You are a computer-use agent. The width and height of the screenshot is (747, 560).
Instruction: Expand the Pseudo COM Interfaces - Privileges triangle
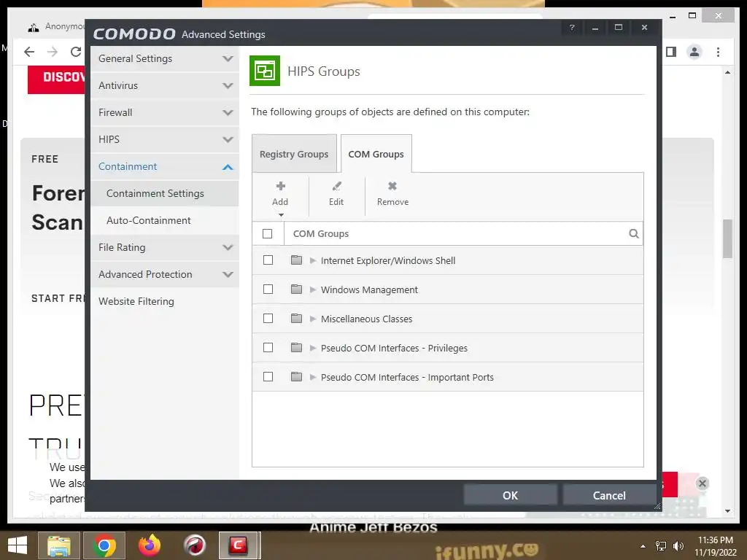313,348
